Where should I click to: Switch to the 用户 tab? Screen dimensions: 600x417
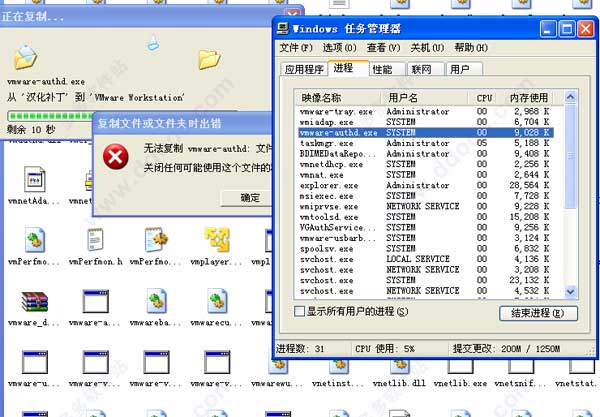click(x=464, y=69)
